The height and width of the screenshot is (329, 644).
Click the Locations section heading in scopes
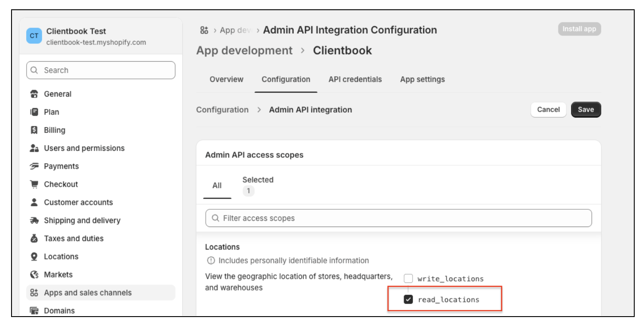tap(222, 247)
